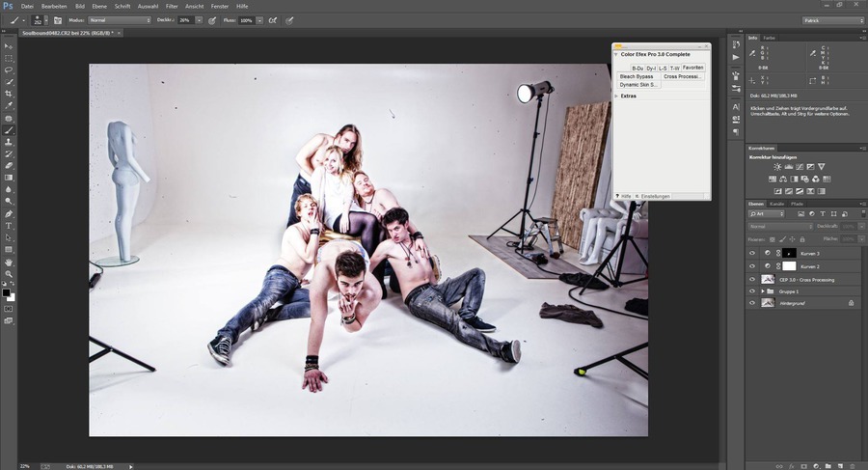Expand the Extras section in Color Efex
The width and height of the screenshot is (868, 470).
click(618, 96)
